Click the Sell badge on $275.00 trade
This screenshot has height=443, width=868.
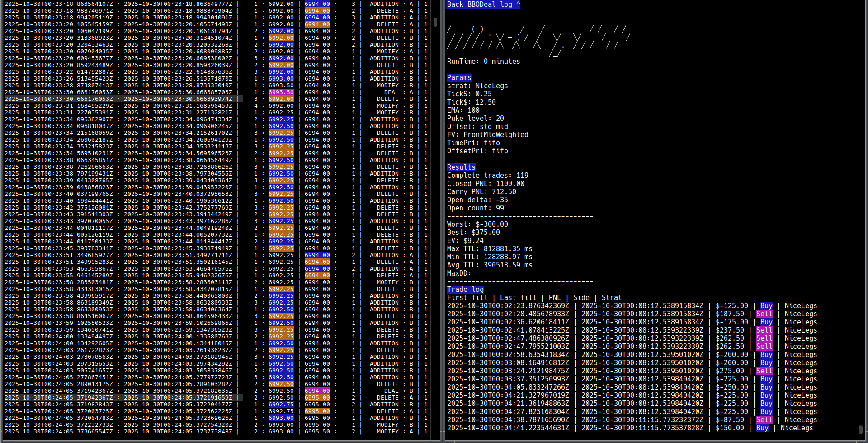[x=764, y=371]
